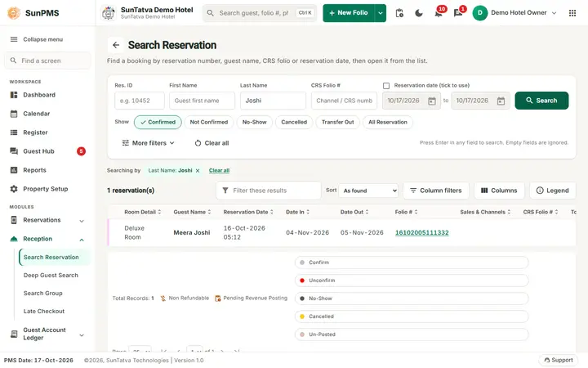This screenshot has width=588, height=368.
Task: Click the Cancelled yellow legend entry
Action: tap(412, 316)
